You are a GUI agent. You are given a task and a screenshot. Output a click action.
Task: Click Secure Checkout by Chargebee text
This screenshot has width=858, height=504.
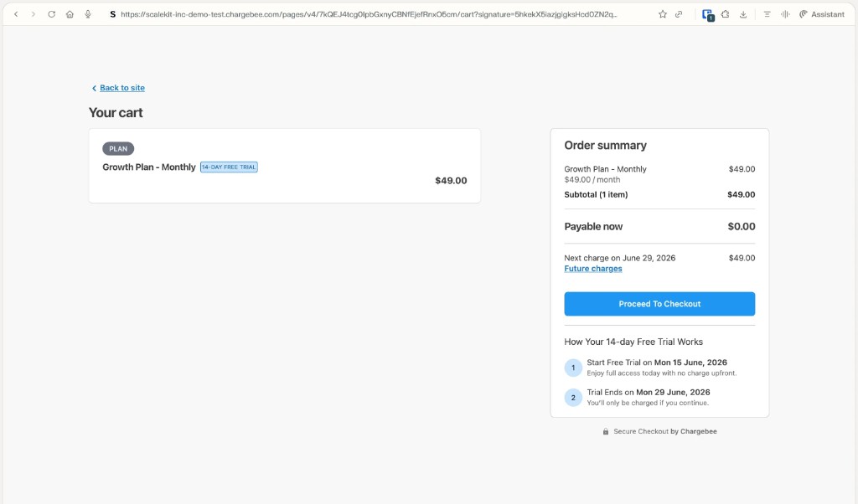point(664,431)
